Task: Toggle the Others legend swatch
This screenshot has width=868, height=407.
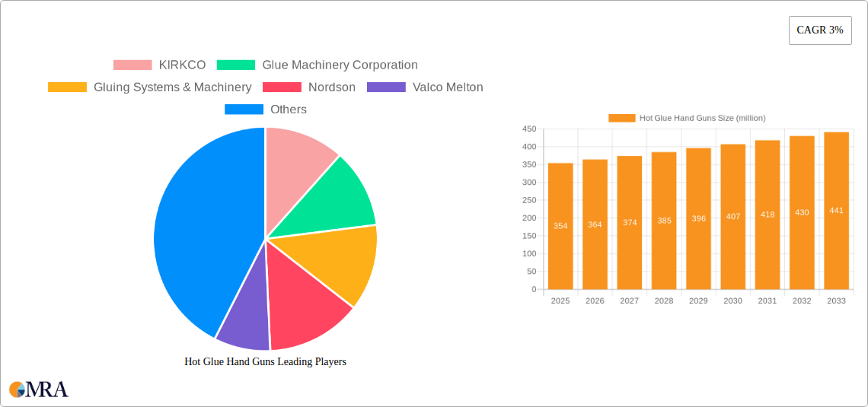Action: click(244, 110)
